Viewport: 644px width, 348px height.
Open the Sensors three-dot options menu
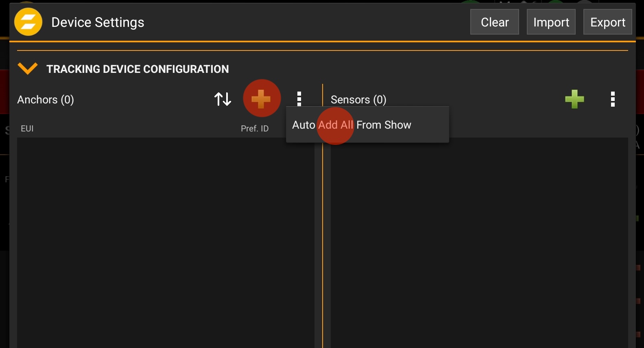tap(613, 99)
